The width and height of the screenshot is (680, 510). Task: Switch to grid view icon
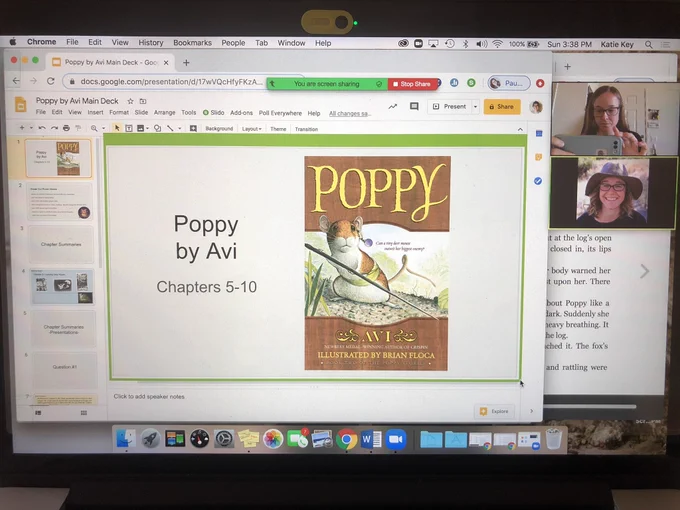click(x=84, y=413)
